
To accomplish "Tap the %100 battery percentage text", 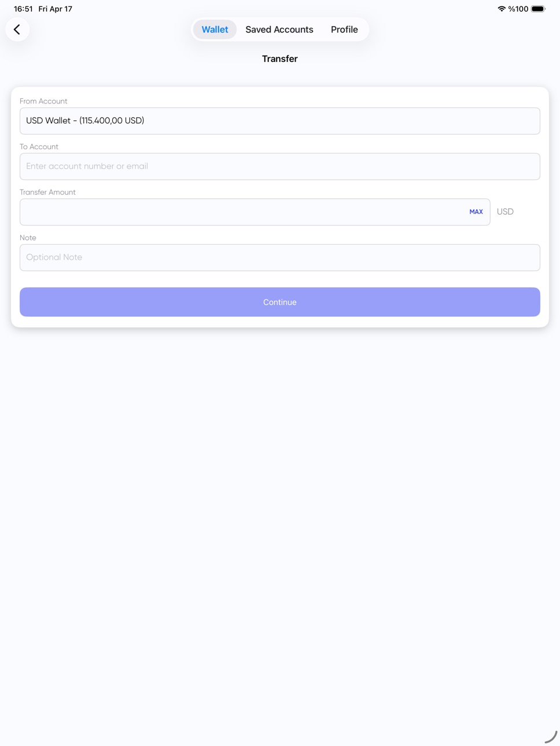I will coord(518,9).
